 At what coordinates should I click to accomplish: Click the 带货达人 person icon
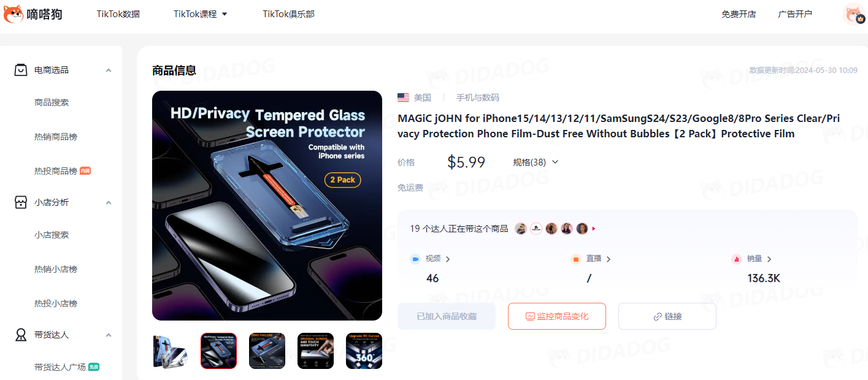(21, 335)
